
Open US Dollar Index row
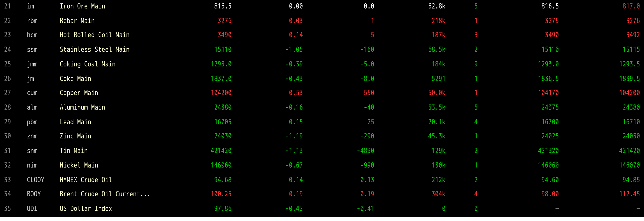click(322, 208)
